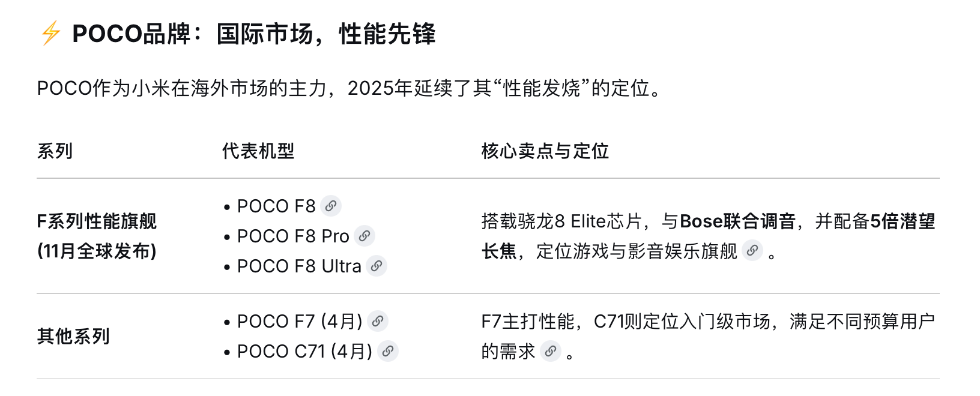The width and height of the screenshot is (980, 396).
Task: Click the 核心卖点与定位 column header
Action: tap(545, 151)
